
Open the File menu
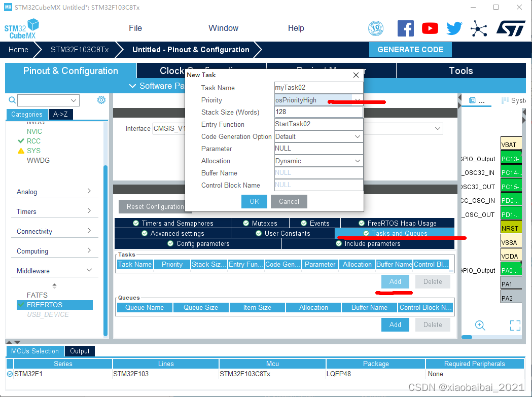click(x=135, y=28)
